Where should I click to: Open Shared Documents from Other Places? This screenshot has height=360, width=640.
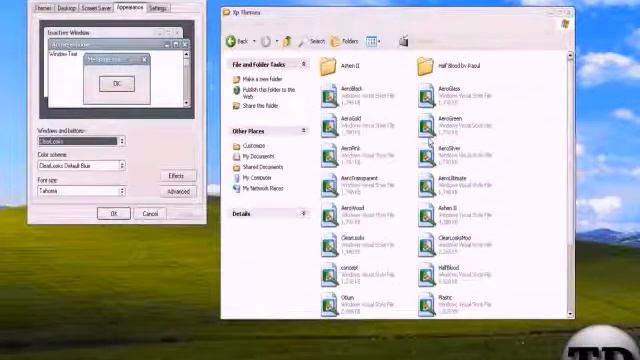[258, 167]
